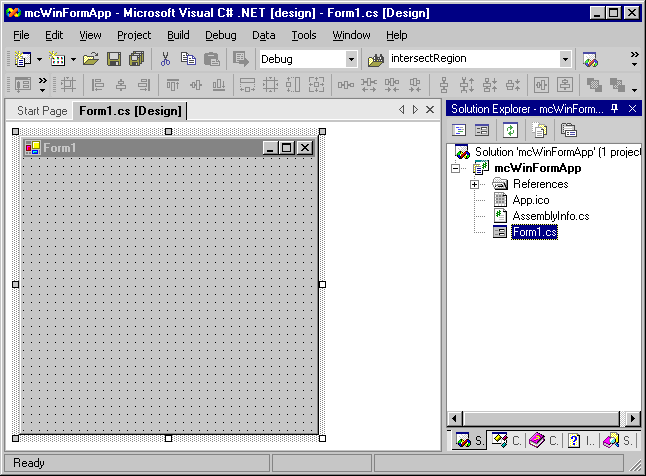Open Add New Item dropdown arrow
Image resolution: width=646 pixels, height=476 pixels.
(x=73, y=59)
